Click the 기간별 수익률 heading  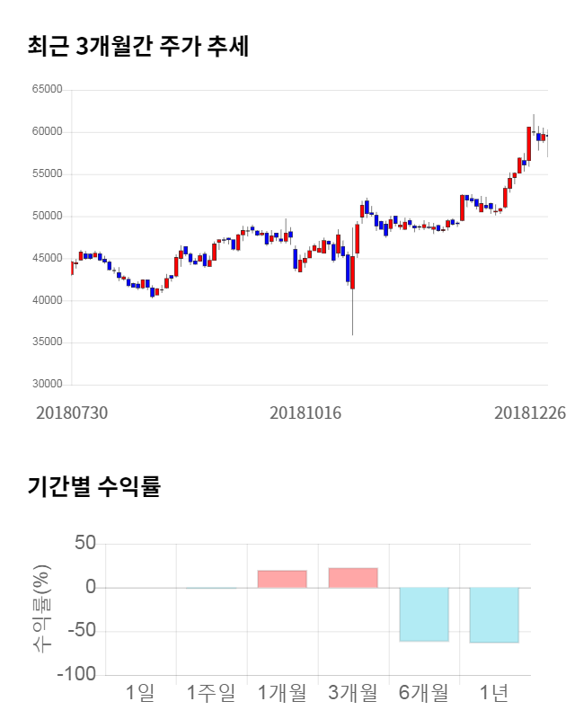93,488
